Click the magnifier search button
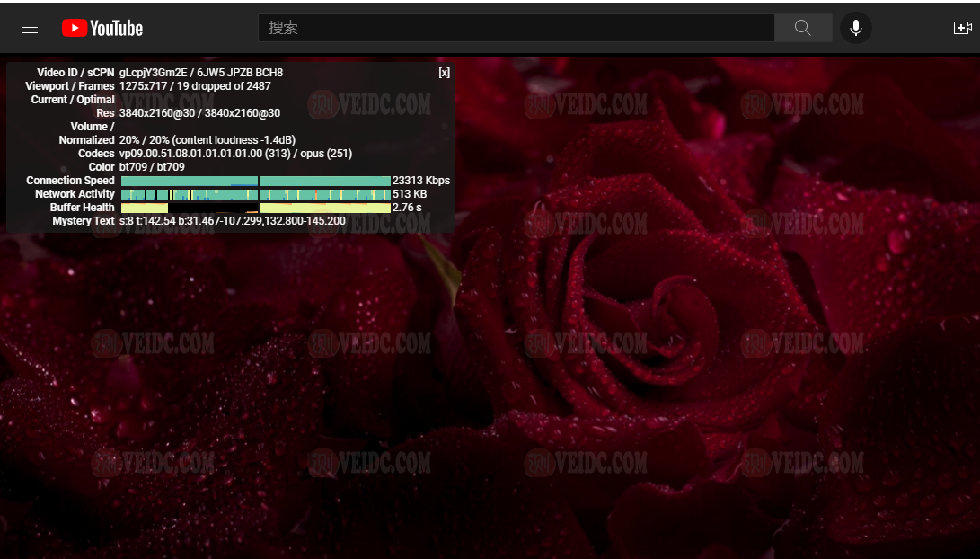 point(802,28)
